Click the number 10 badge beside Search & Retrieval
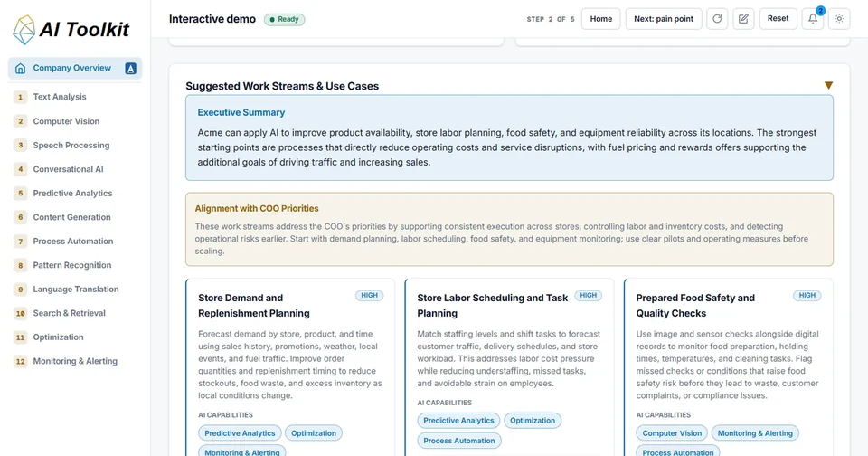Screen dimensions: 868x456 [x=21, y=313]
